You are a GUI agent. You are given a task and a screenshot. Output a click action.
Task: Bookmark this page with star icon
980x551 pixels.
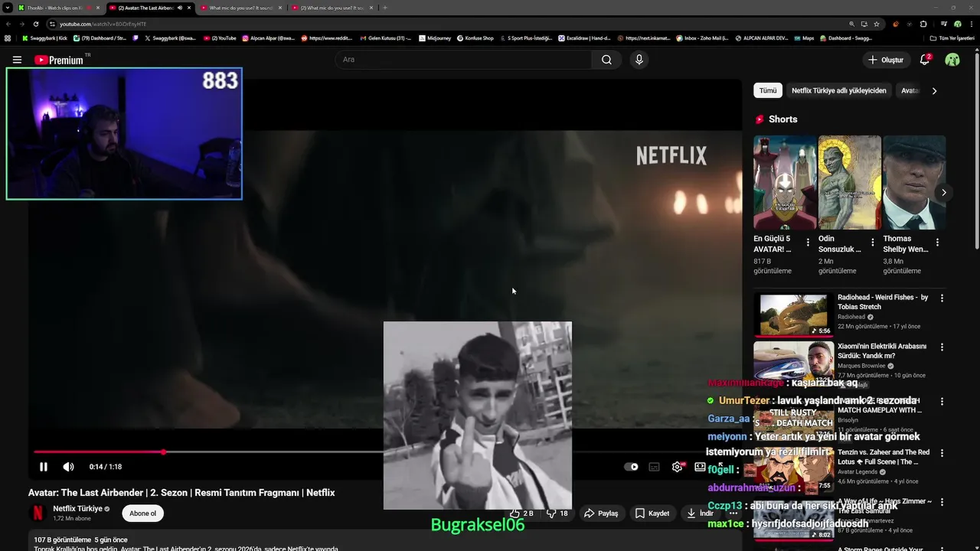click(877, 24)
